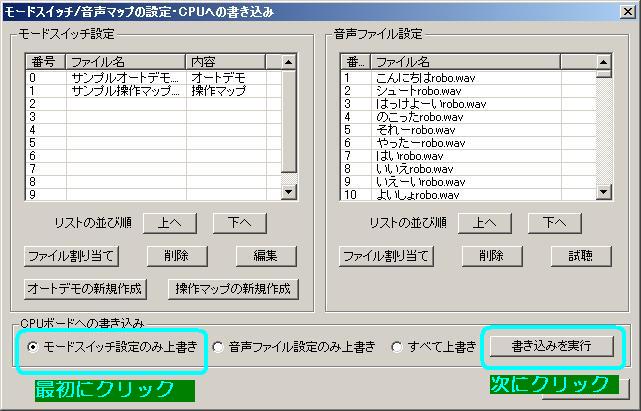Select row number 8 in mode list

pyautogui.click(x=154, y=182)
